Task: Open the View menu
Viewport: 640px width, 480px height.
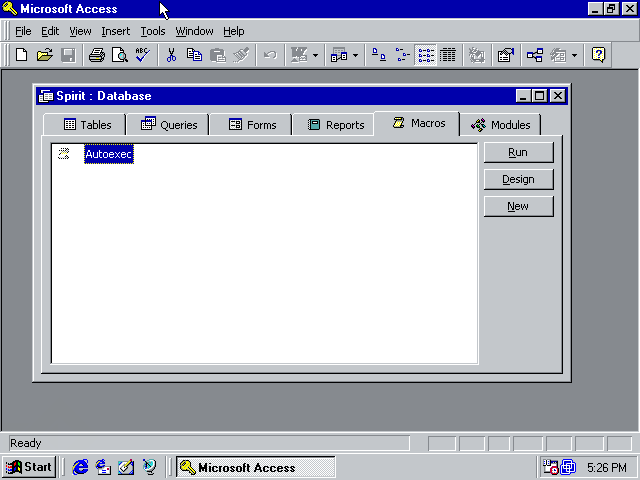Action: coord(80,31)
